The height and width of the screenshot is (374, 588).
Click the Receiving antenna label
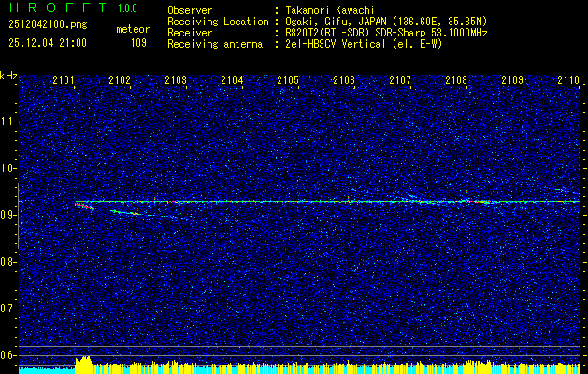[x=215, y=44]
